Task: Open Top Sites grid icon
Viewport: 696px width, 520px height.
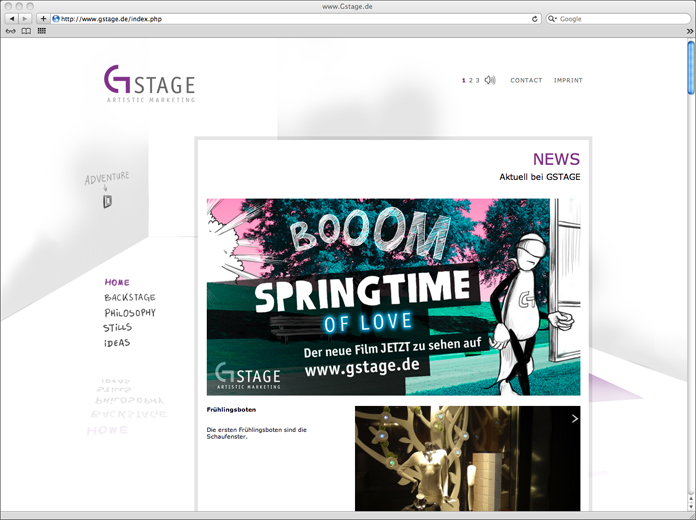Action: coord(42,31)
